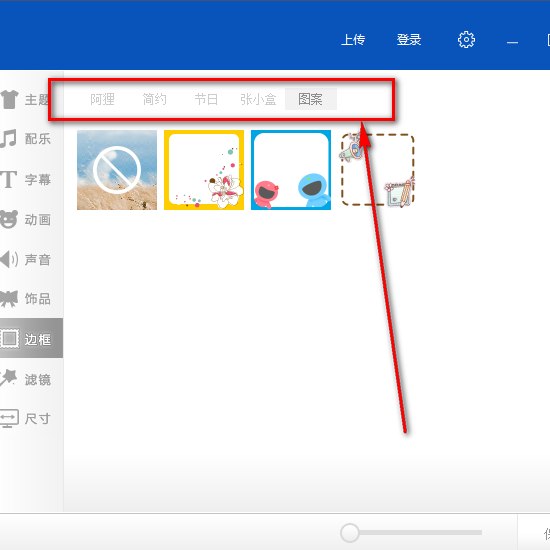
Task: Open the 节日 holiday tab
Action: 206,99
